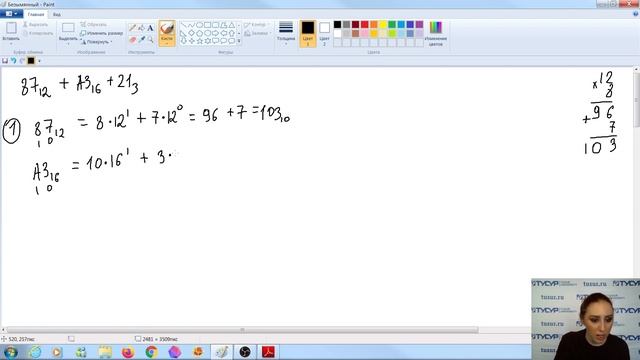Open the Windows Start orb
The image size is (640, 360).
(10, 351)
